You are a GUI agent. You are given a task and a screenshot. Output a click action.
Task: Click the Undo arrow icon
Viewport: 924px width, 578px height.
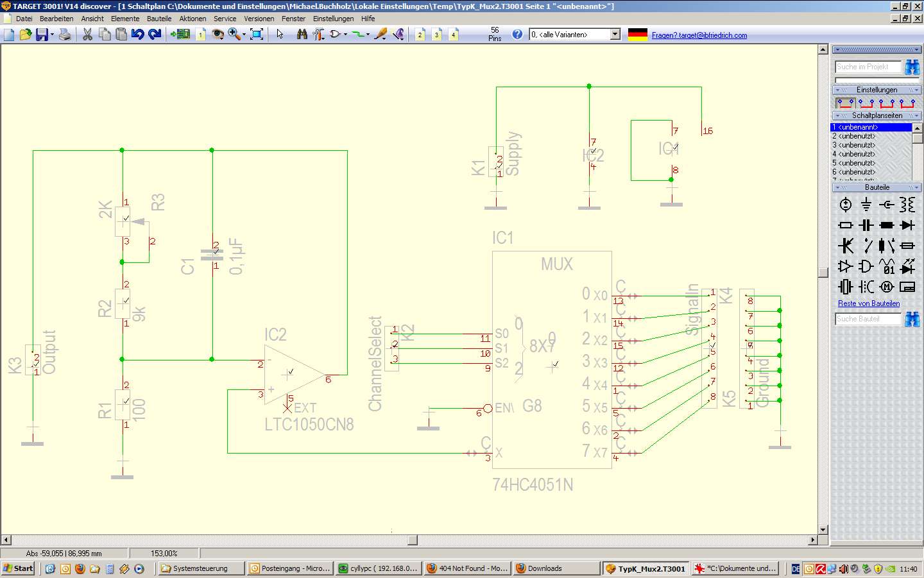137,35
